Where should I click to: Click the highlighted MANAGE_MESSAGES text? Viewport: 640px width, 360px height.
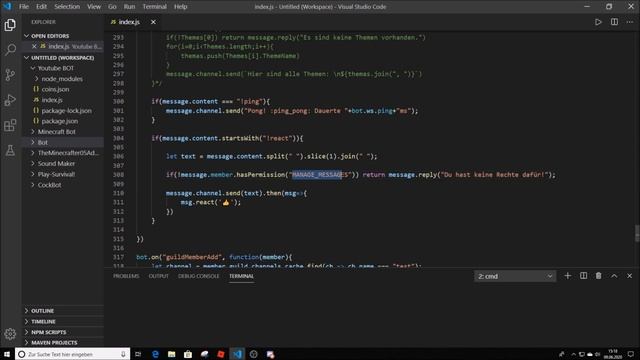point(321,175)
